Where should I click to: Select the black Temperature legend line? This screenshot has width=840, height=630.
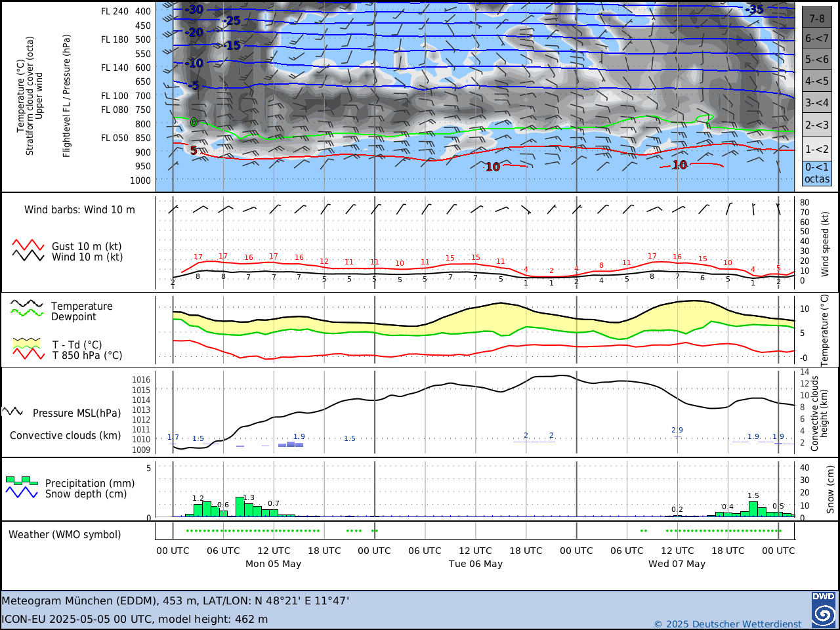(27, 304)
